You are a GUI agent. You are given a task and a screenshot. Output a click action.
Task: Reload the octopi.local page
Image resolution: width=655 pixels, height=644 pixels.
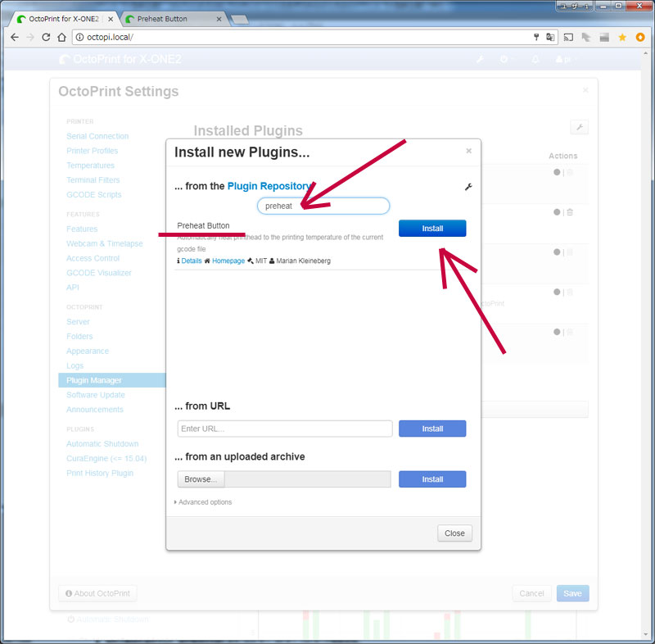(46, 37)
